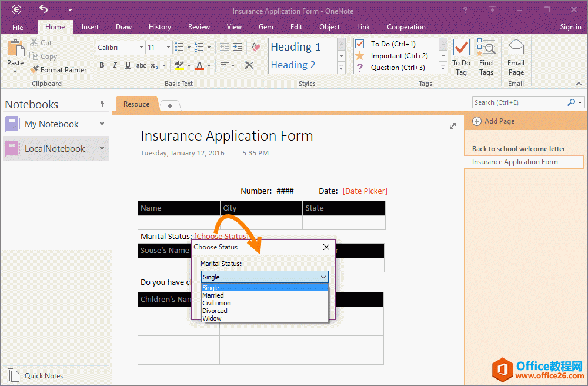Apply bold formatting with the B icon
Viewport: 588px width, 386px height.
click(102, 65)
